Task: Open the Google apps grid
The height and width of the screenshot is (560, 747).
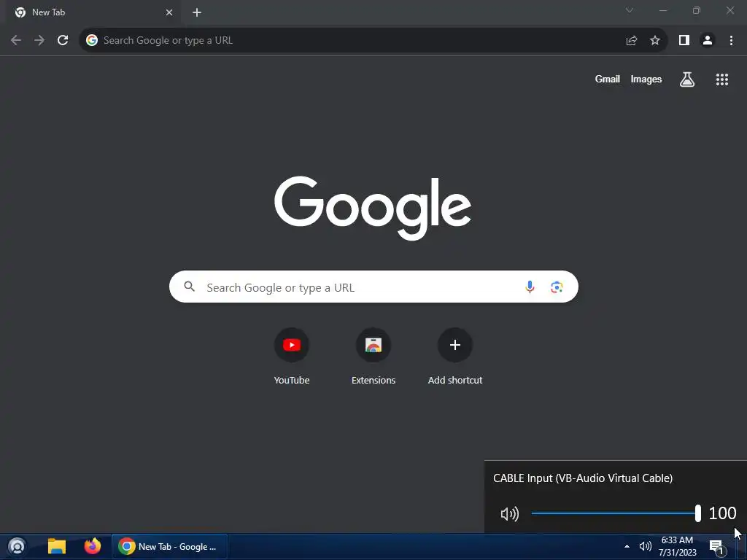Action: [x=722, y=79]
